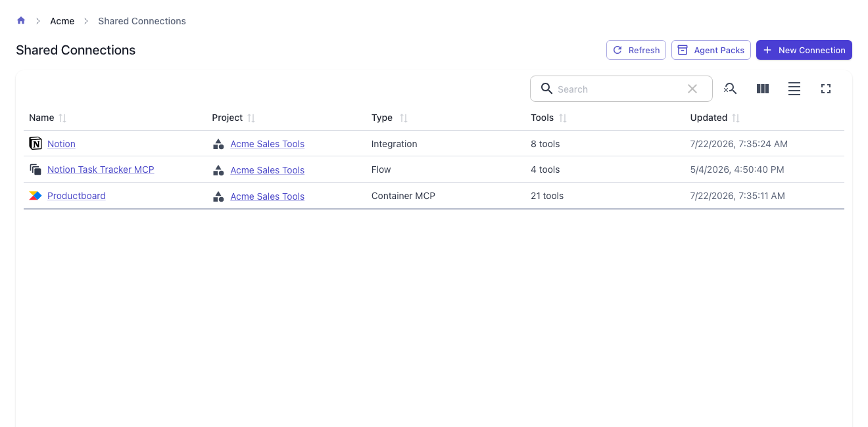Open Acme Sales Tools in the Notion row
The width and height of the screenshot is (868, 427).
(267, 144)
